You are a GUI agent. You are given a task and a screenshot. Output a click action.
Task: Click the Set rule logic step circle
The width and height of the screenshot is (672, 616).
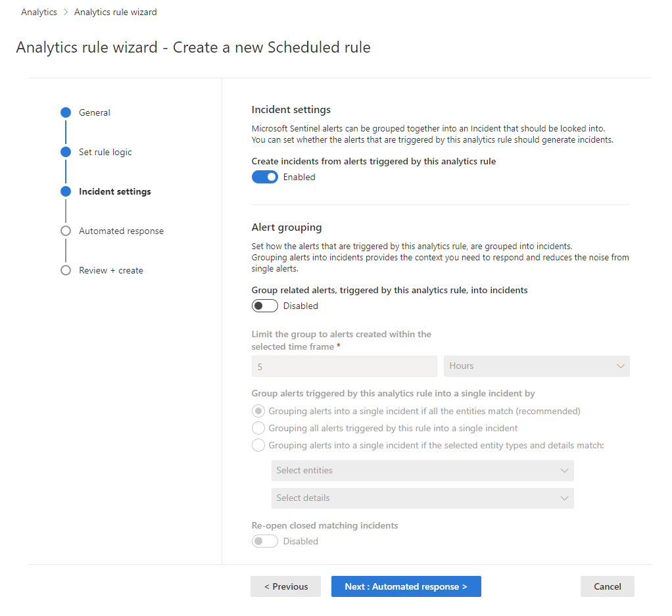click(x=65, y=152)
